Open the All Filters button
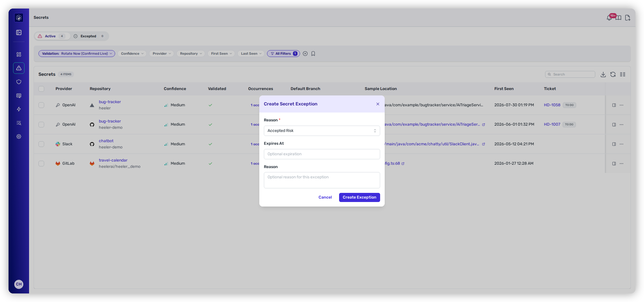 (x=284, y=54)
